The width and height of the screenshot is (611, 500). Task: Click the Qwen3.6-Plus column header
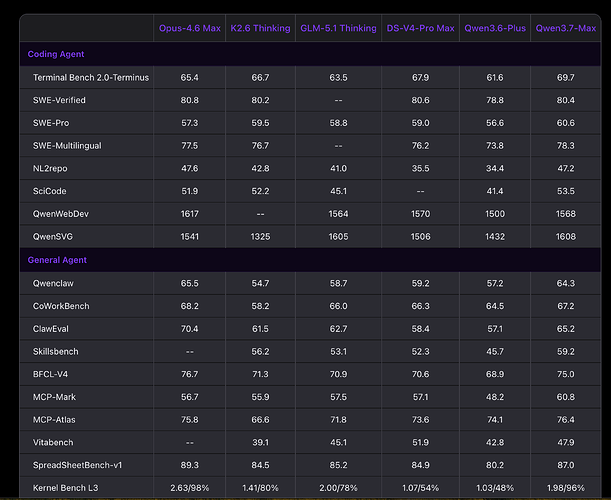pyautogui.click(x=495, y=28)
